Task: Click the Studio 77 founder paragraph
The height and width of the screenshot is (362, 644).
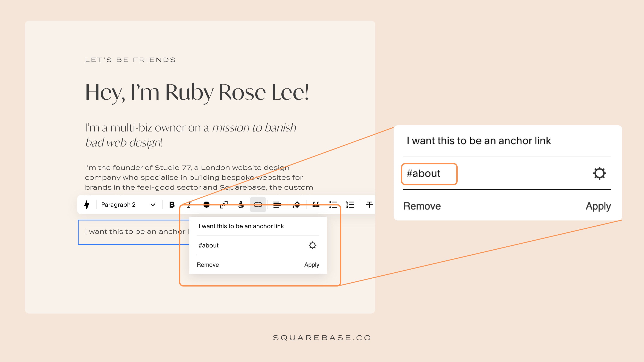Action: click(199, 178)
